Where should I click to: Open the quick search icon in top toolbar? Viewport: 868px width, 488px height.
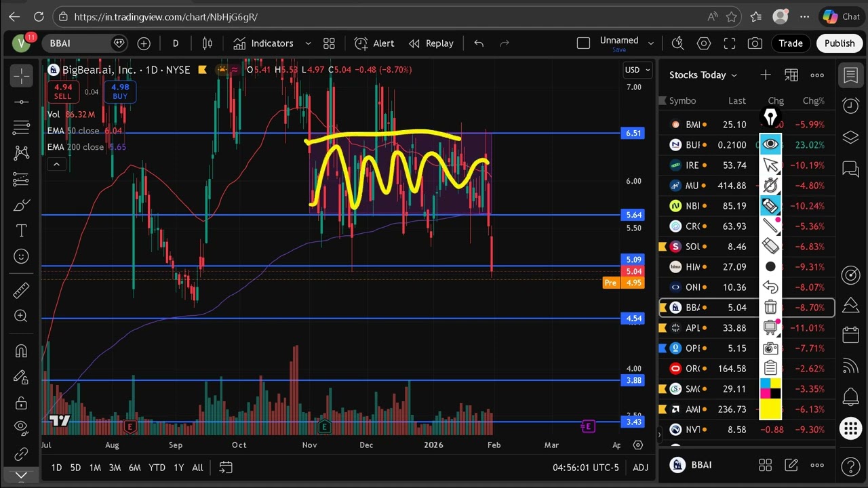tap(677, 43)
